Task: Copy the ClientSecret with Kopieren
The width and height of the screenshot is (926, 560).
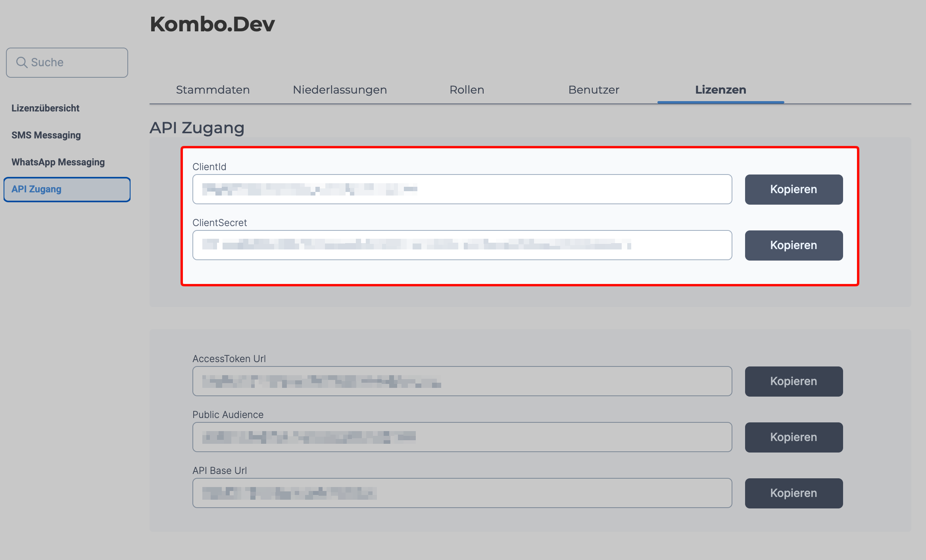Action: click(794, 245)
